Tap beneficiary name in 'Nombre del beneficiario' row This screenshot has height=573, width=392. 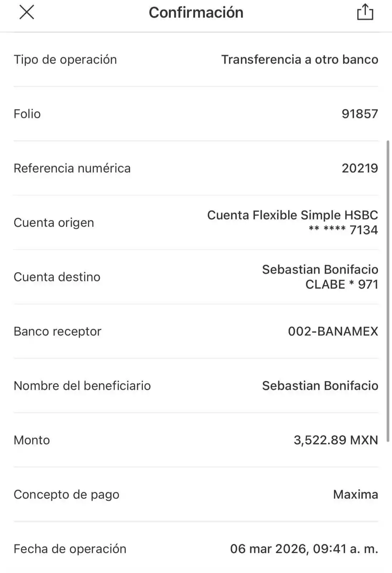click(320, 386)
